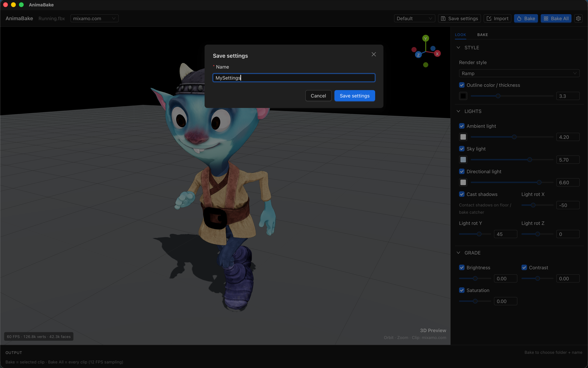Click the Sky light slider handle
The width and height of the screenshot is (588, 368).
click(x=530, y=160)
